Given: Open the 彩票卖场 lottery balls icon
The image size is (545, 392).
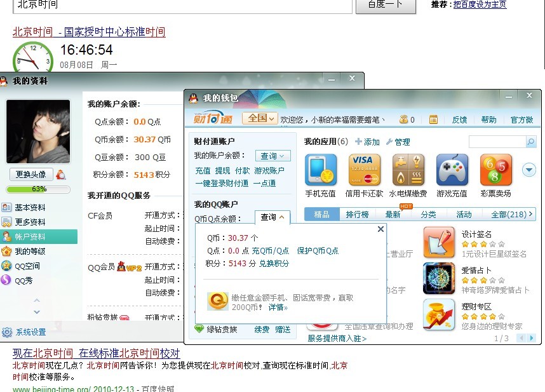Looking at the screenshot, I should point(495,170).
